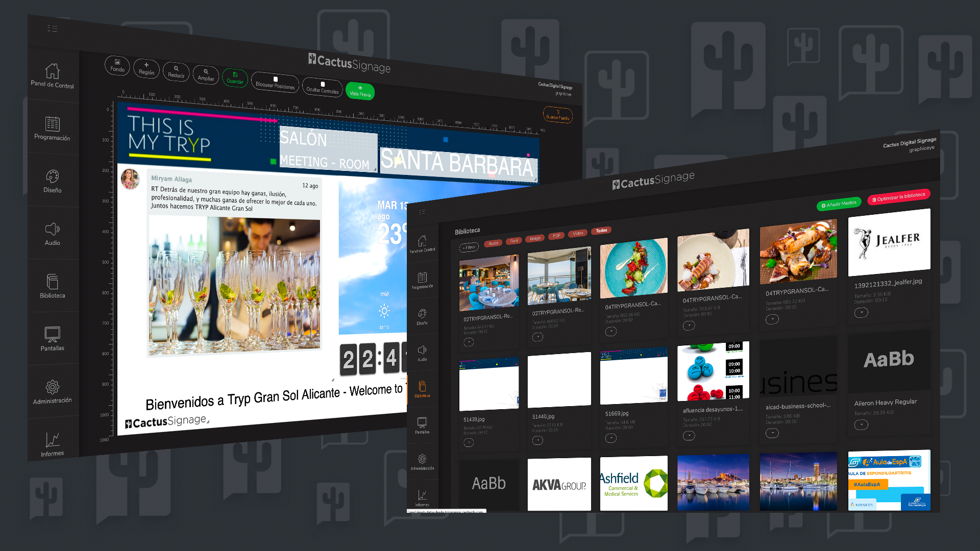Click the Fondo background tool
Viewport: 980px width, 551px height.
point(117,66)
